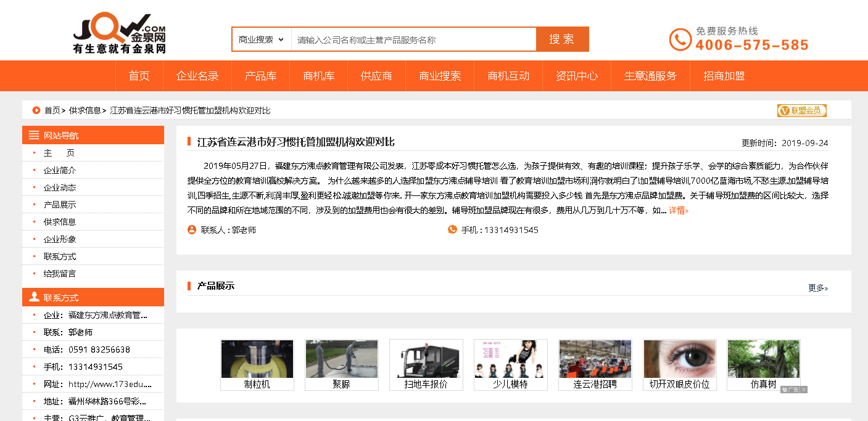This screenshot has height=421, width=868.
Task: Select 联系方式 in the sidebar navigation
Action: point(60,256)
